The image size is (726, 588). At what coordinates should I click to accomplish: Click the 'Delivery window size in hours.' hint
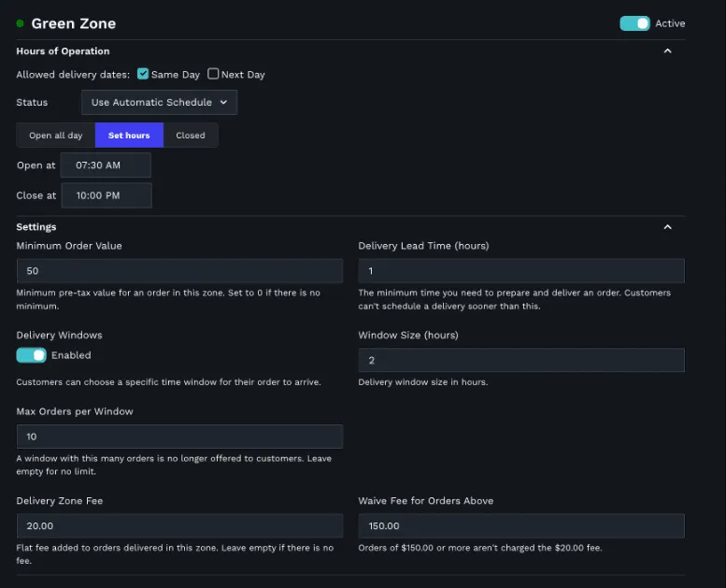coord(423,382)
